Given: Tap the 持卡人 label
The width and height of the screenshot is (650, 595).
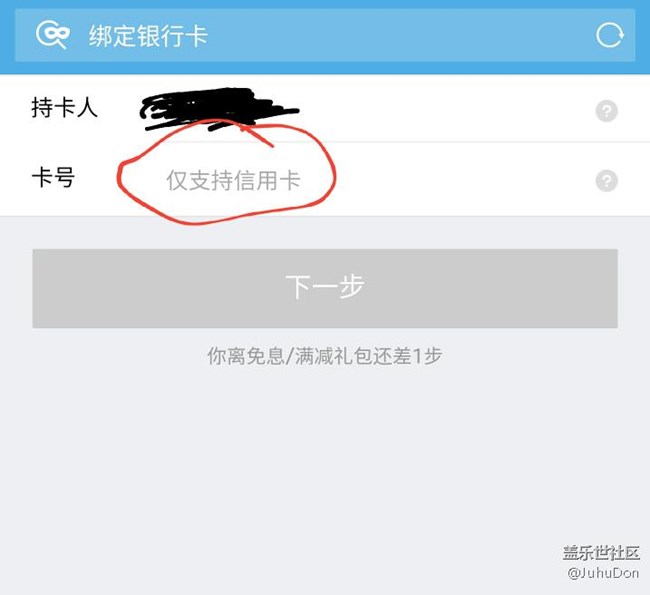Looking at the screenshot, I should click(64, 108).
